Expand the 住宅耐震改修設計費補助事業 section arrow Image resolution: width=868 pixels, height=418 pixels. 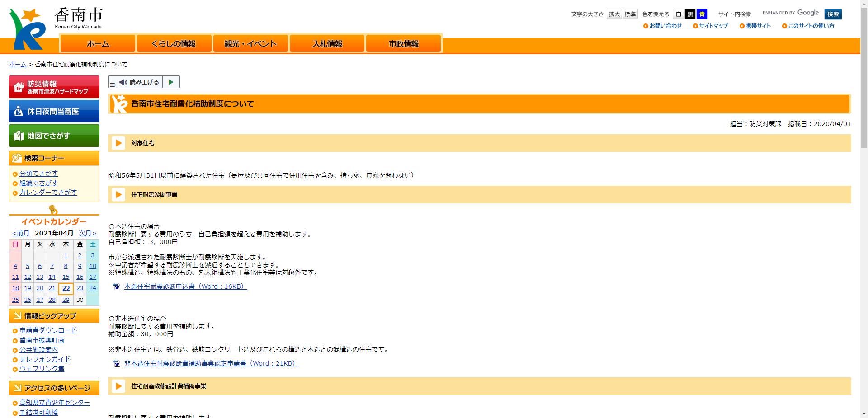coord(118,386)
